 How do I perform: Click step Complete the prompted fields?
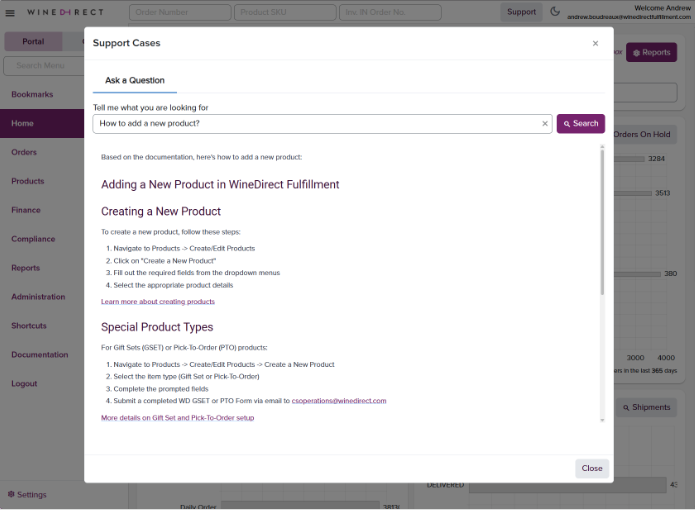[x=160, y=389]
